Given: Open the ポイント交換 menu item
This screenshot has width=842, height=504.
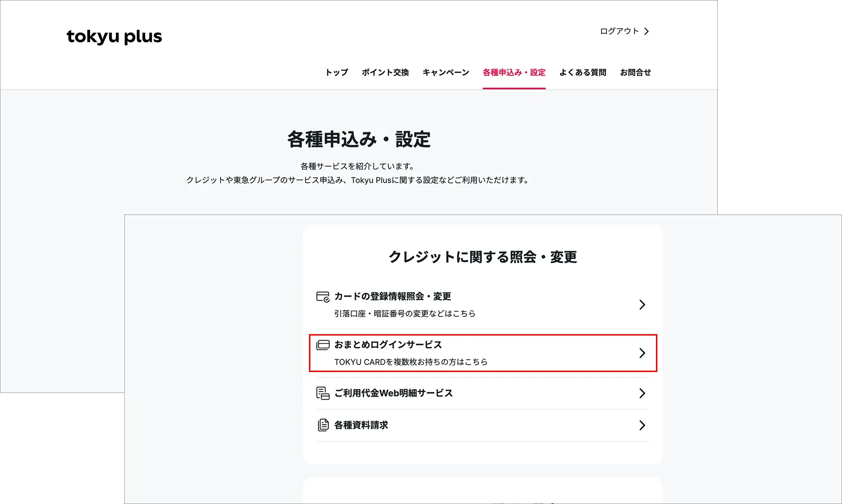Looking at the screenshot, I should pyautogui.click(x=385, y=72).
